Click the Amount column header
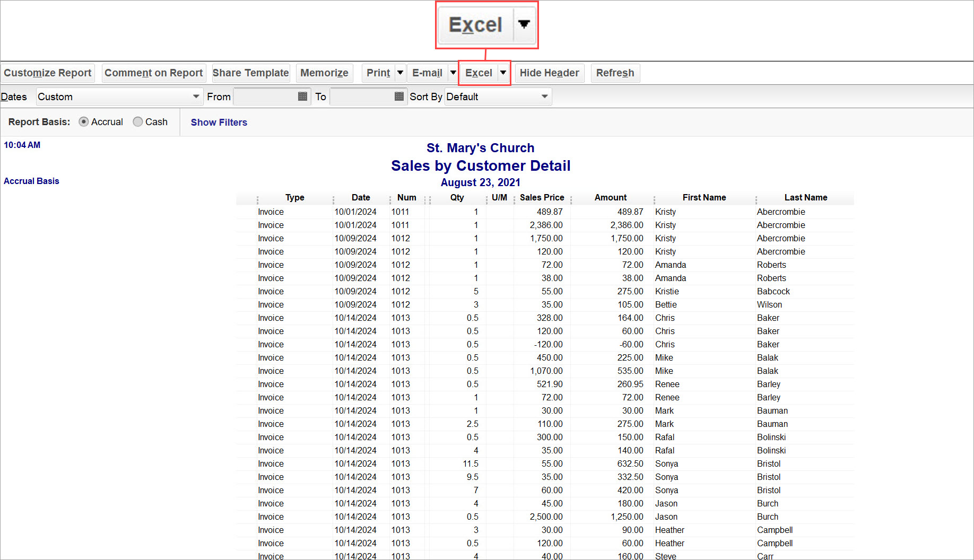Screen dimensions: 974x560 click(x=611, y=197)
